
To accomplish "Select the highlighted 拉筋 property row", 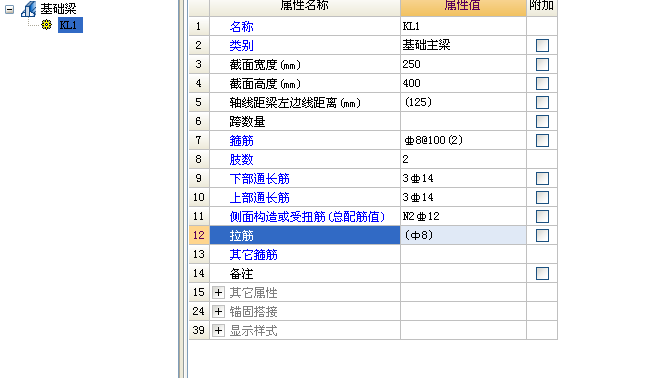I will pos(305,235).
